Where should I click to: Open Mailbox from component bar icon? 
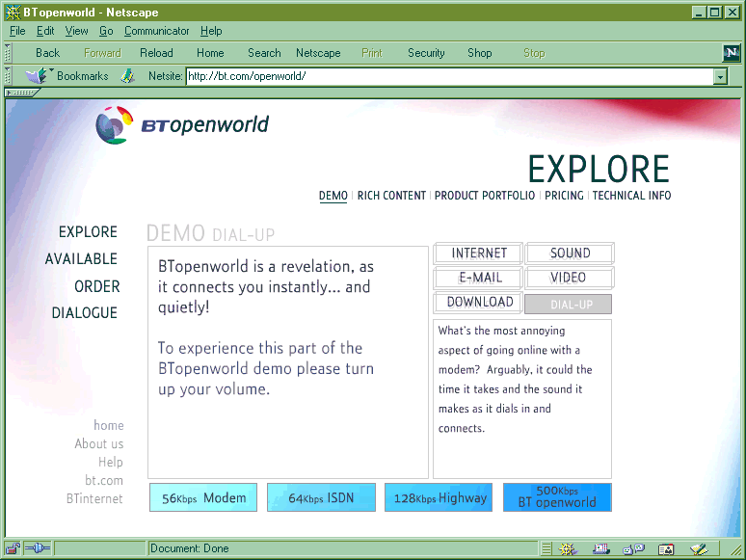pos(600,549)
